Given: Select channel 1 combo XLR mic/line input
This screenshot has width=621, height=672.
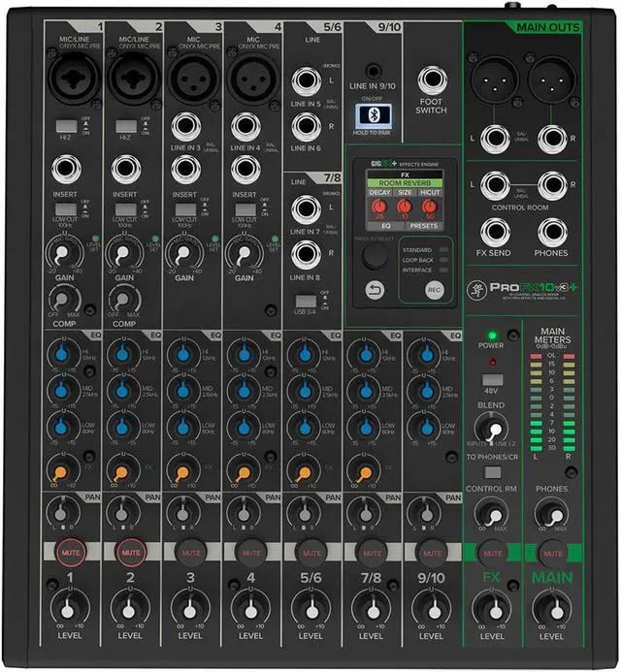Looking at the screenshot, I should 74,78.
